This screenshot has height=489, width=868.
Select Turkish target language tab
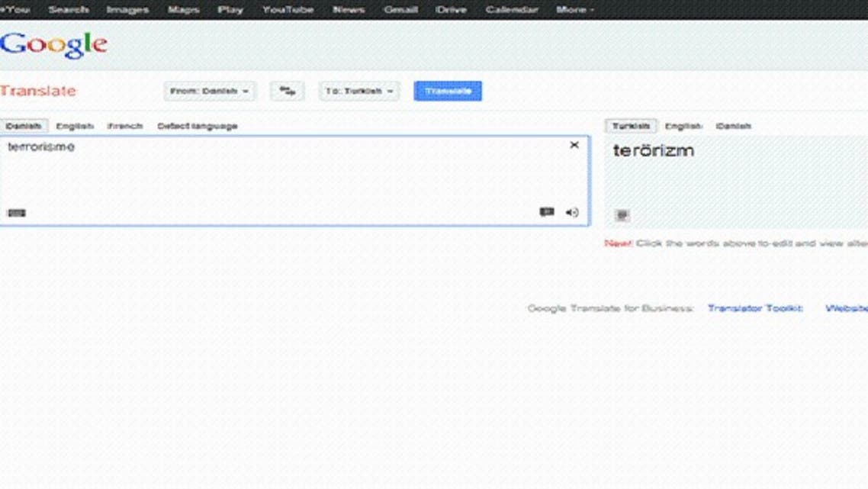(631, 127)
